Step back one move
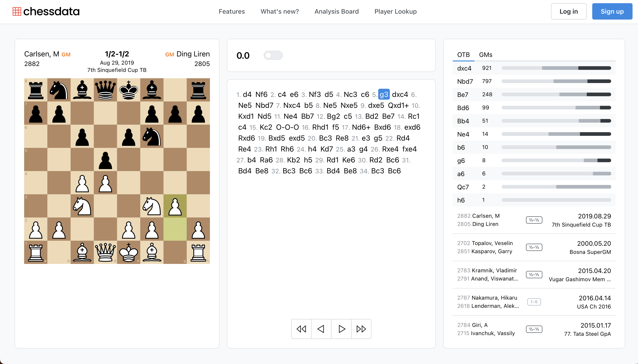 pyautogui.click(x=321, y=329)
